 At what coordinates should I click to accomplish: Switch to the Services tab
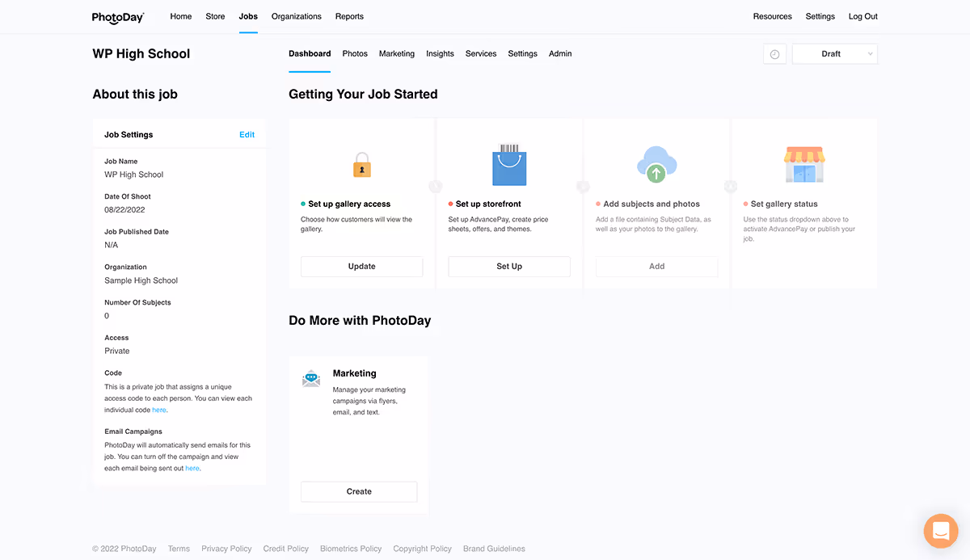(481, 53)
